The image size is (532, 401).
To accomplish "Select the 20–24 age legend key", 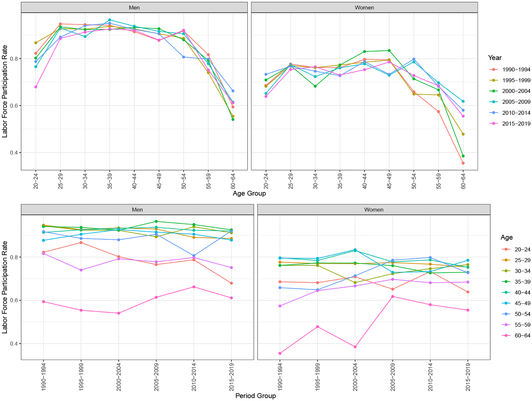I will coord(506,250).
